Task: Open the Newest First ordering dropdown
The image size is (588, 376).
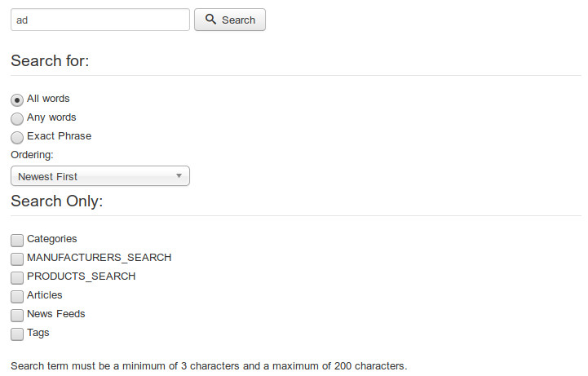Action: 100,176
